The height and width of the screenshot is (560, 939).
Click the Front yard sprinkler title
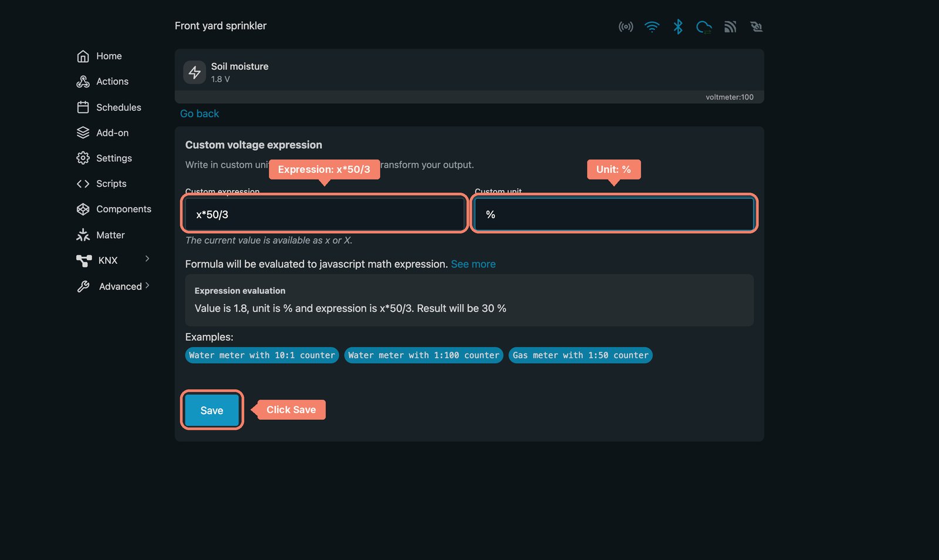pyautogui.click(x=221, y=26)
